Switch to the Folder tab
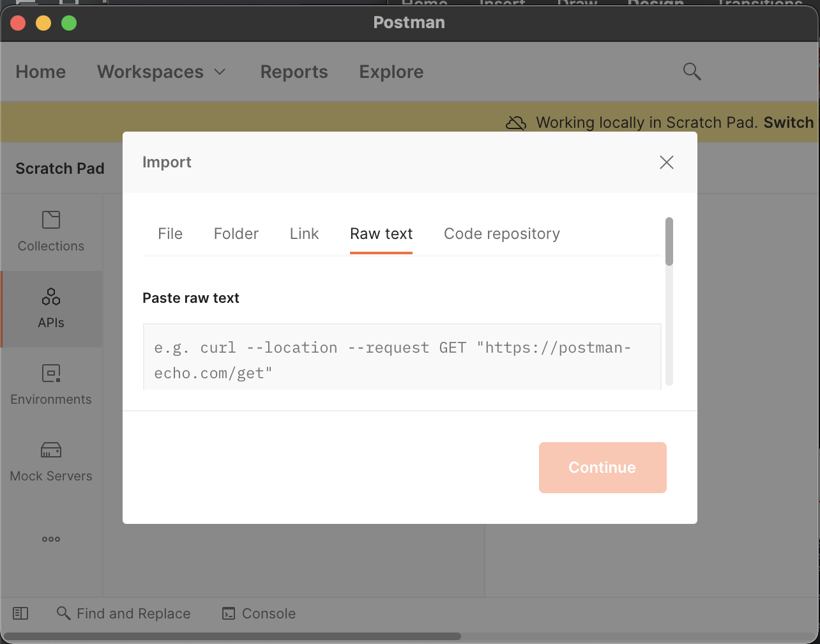The width and height of the screenshot is (820, 644). pos(236,234)
